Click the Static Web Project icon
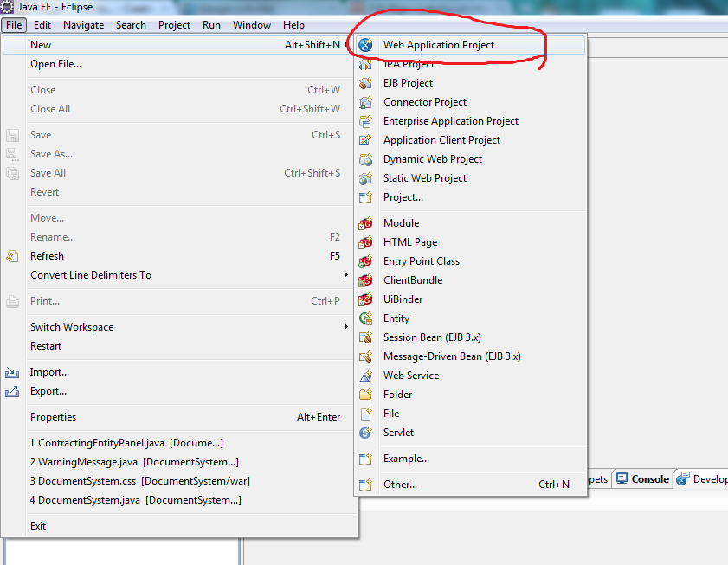Screen dimensions: 728x565 click(x=365, y=178)
